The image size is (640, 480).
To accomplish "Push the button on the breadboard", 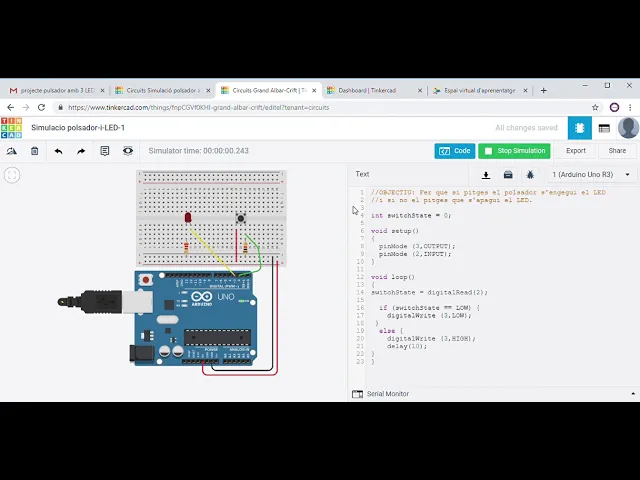I will (241, 218).
